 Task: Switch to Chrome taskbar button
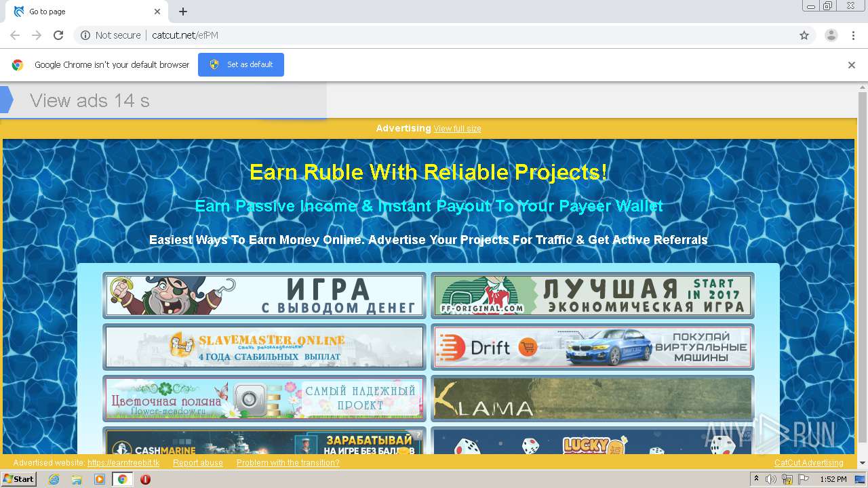pos(122,479)
